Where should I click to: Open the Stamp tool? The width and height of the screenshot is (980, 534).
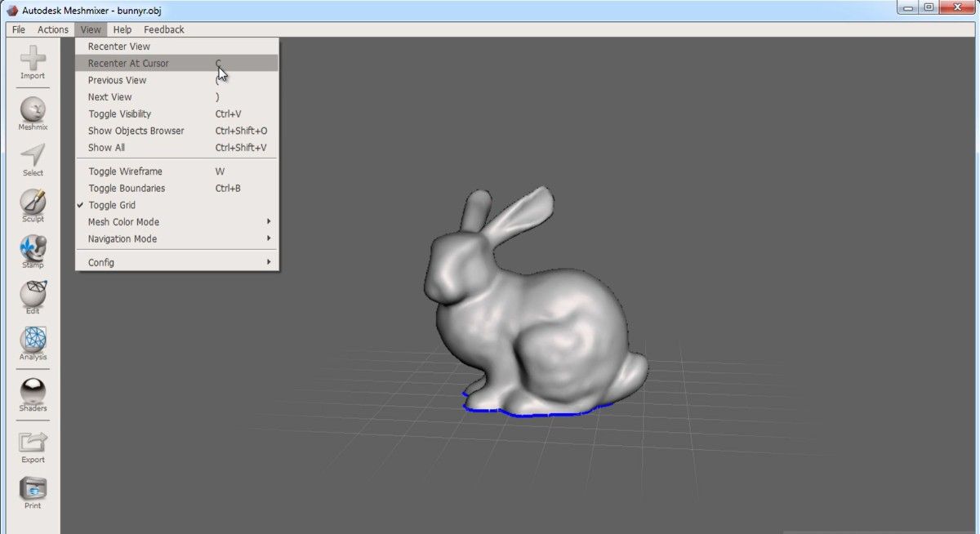33,252
